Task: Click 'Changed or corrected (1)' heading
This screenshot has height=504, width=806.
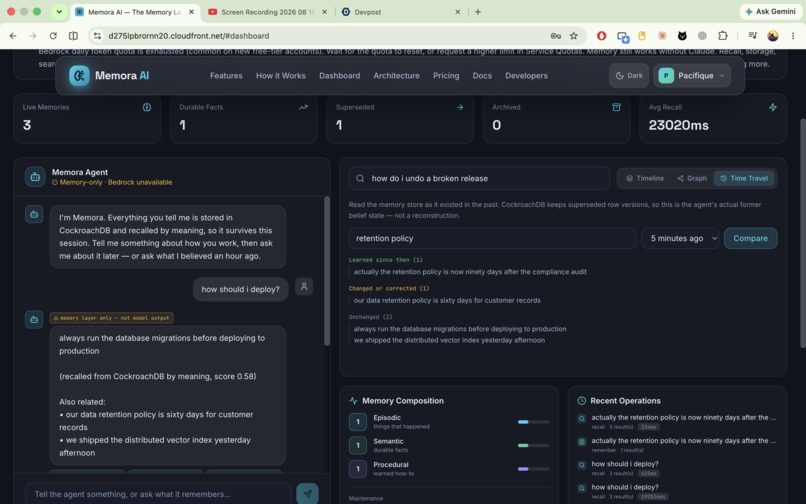Action: pyautogui.click(x=389, y=289)
